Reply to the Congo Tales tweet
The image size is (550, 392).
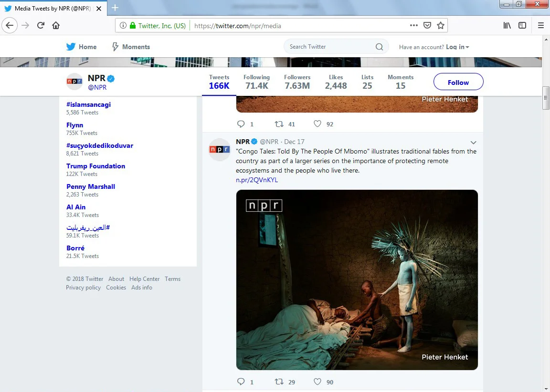coord(241,382)
